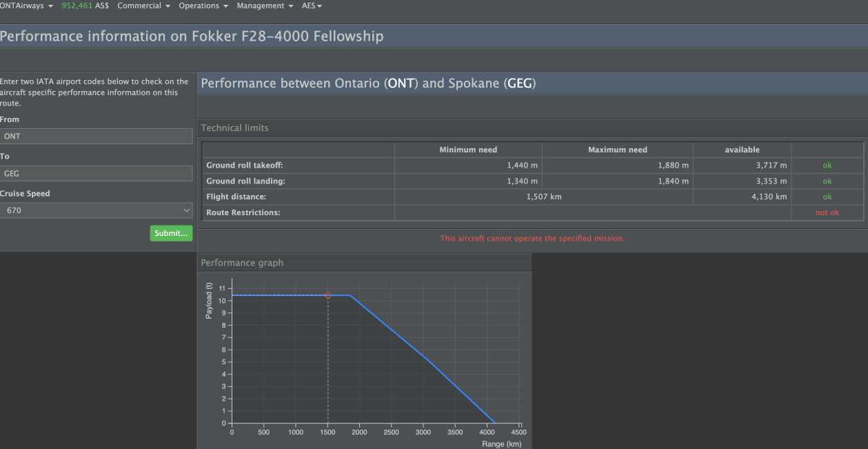Click the 952,461 AS$ account balance
Viewport: 868px width, 449px height.
tap(90, 6)
